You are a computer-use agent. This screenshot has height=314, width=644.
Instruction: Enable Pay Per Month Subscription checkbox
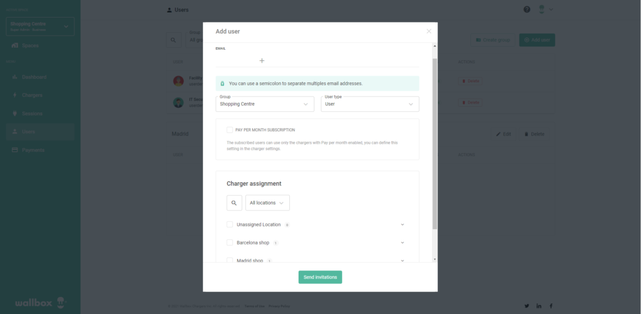click(230, 130)
